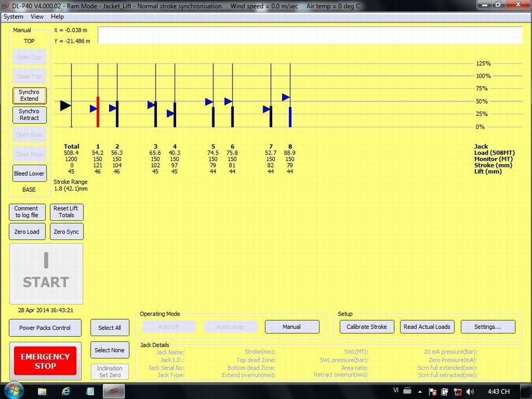Click the DL-P40 app icon in taskbar
The image size is (532, 399).
click(x=114, y=391)
